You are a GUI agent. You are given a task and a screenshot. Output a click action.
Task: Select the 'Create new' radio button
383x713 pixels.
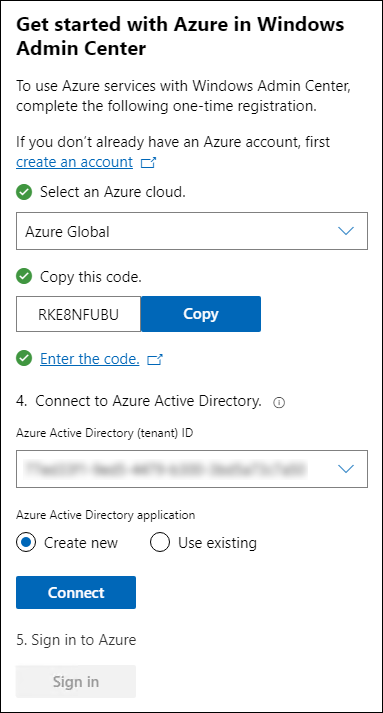pyautogui.click(x=25, y=542)
